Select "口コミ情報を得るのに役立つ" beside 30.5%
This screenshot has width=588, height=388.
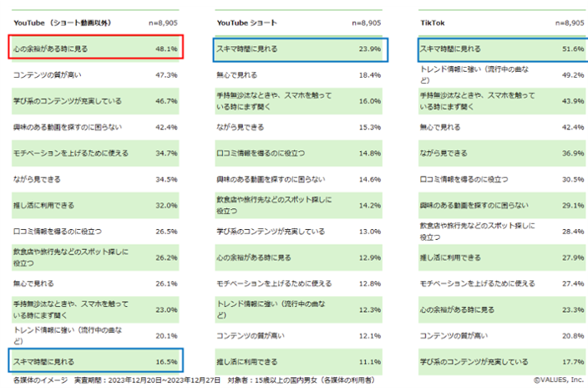point(464,179)
